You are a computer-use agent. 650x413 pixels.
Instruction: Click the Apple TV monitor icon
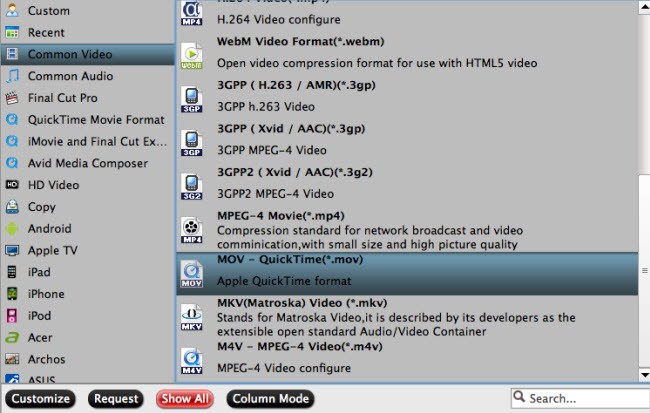12,250
